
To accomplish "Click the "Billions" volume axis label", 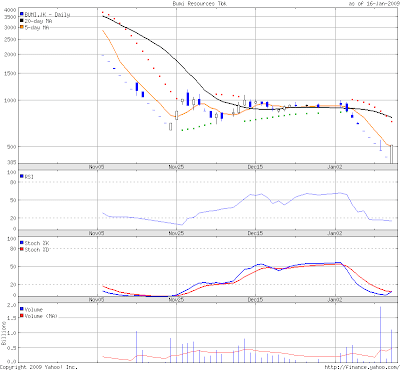I will click(x=3, y=333).
